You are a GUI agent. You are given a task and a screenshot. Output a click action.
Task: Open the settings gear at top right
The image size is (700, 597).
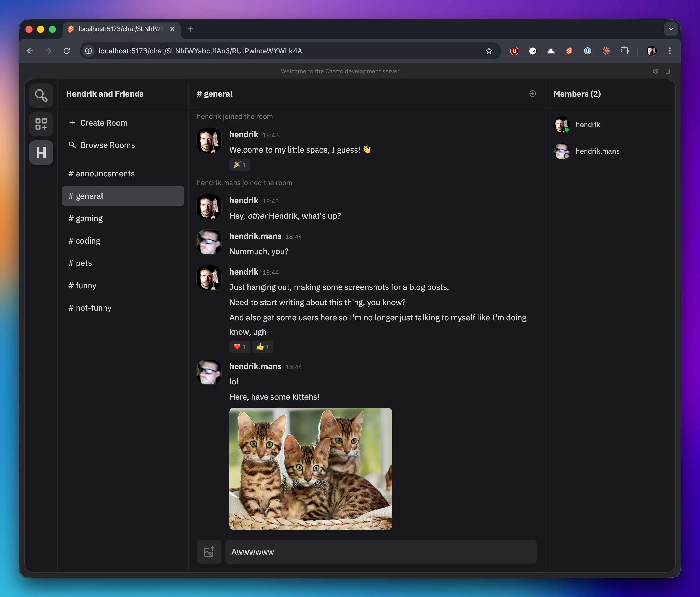(655, 71)
